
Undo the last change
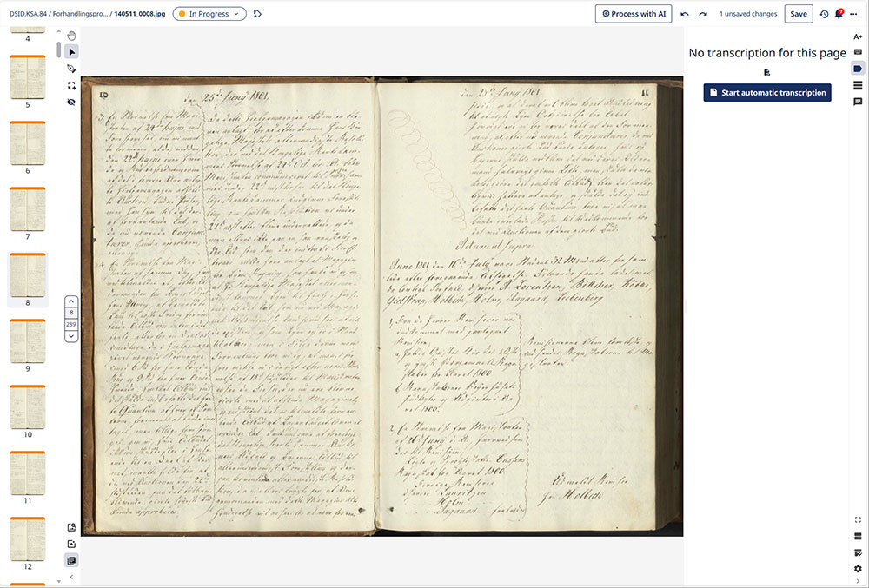(x=685, y=14)
